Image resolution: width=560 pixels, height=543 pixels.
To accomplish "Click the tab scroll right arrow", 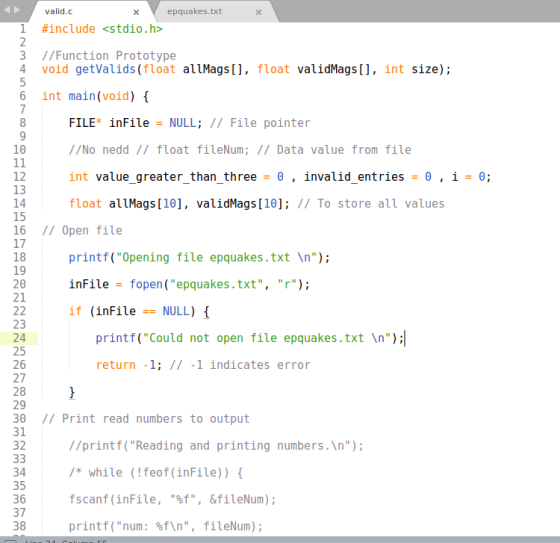I will (x=17, y=10).
